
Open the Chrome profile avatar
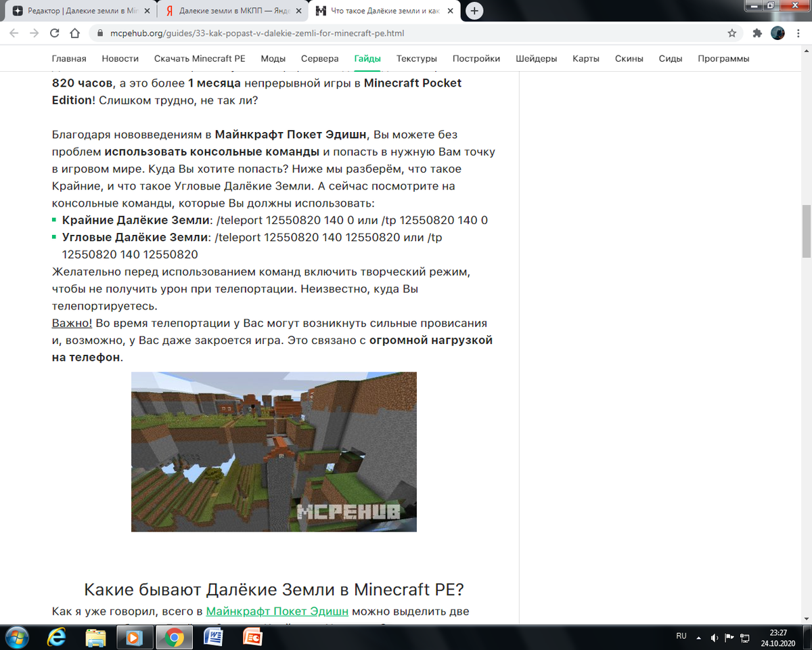778,32
